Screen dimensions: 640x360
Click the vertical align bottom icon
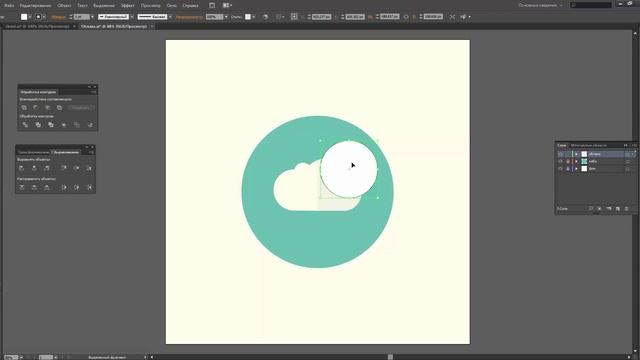[x=89, y=168]
